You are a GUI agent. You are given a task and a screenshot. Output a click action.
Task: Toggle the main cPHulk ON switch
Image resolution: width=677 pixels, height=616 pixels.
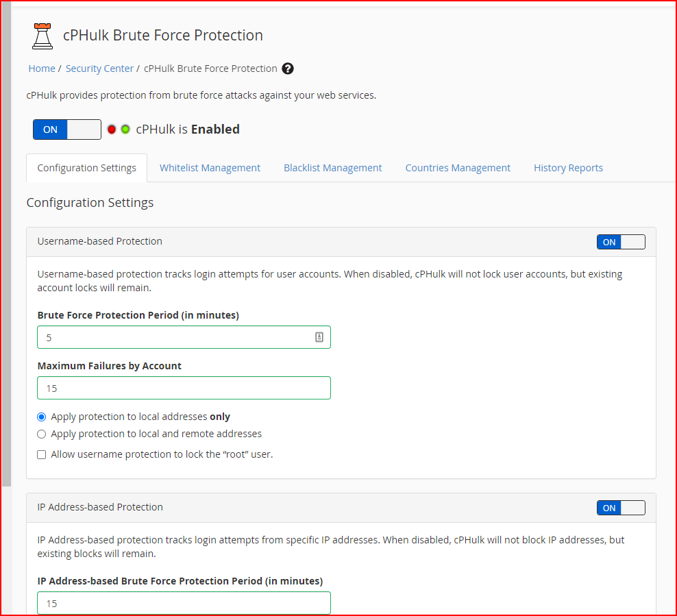(x=67, y=130)
